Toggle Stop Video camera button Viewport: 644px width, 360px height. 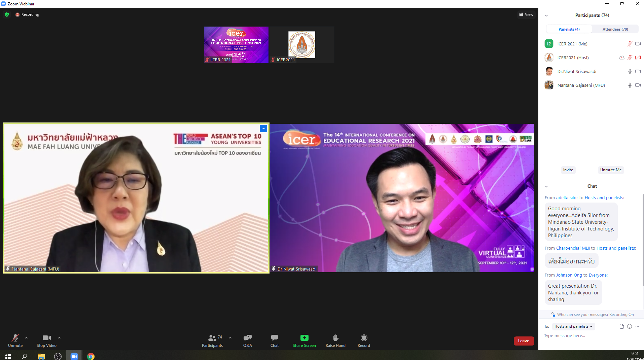tap(46, 338)
